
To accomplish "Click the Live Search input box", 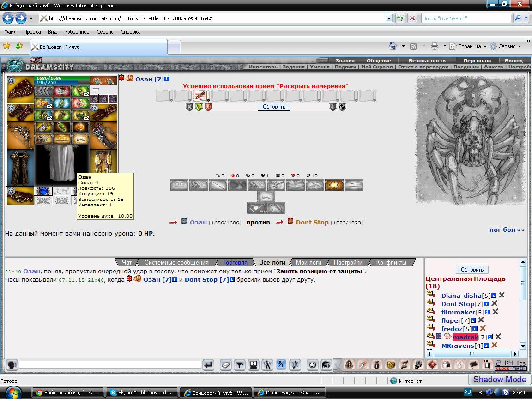I will point(465,18).
